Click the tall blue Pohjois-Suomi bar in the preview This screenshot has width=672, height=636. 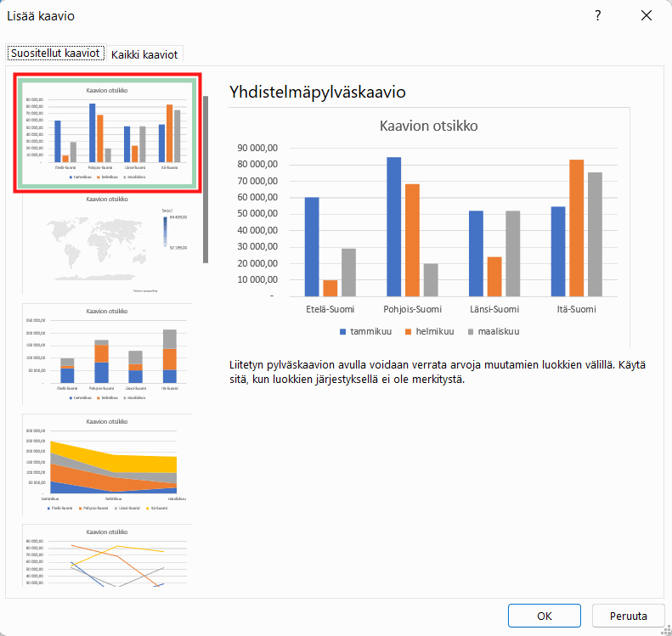tap(394, 227)
